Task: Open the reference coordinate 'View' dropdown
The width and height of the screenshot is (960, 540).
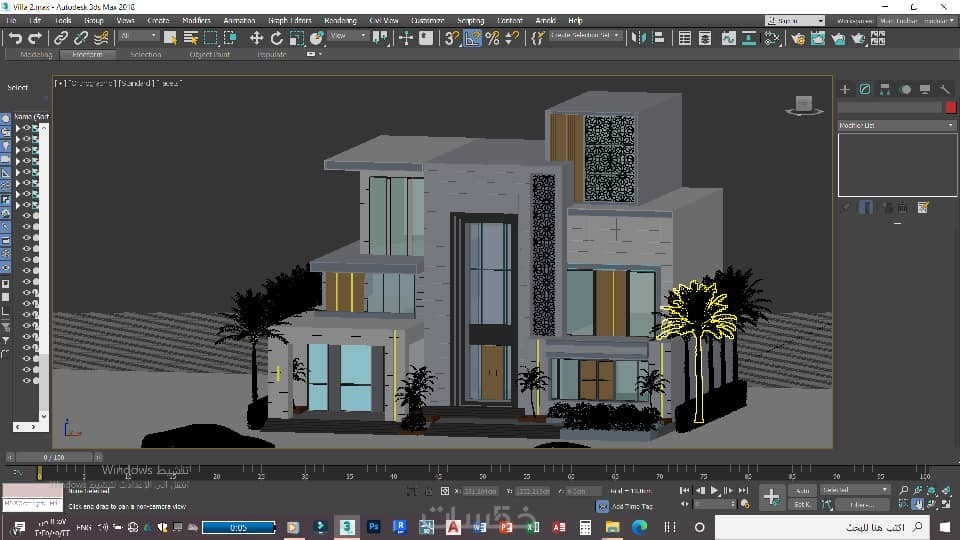Action: tap(348, 36)
